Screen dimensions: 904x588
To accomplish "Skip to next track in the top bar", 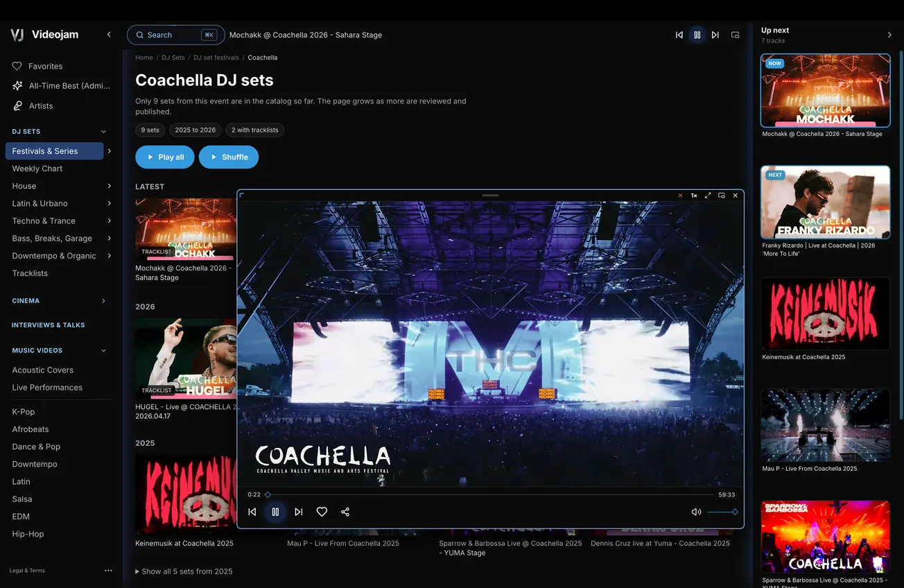I will 715,35.
